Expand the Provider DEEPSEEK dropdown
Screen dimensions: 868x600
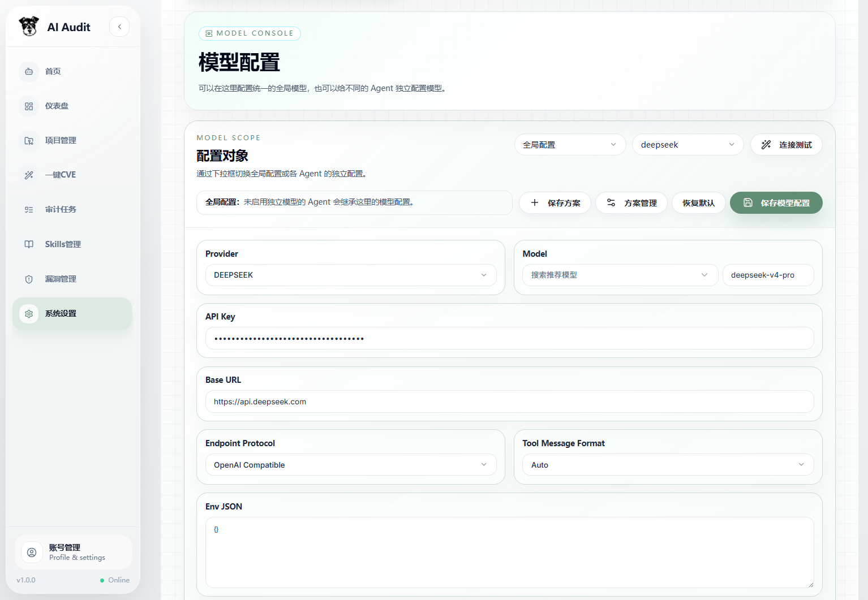[x=351, y=275]
